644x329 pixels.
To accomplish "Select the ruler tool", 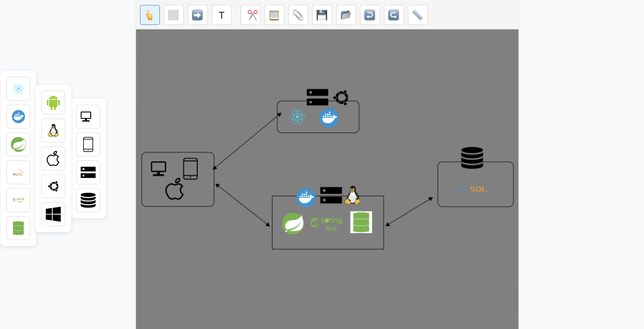I will (417, 15).
